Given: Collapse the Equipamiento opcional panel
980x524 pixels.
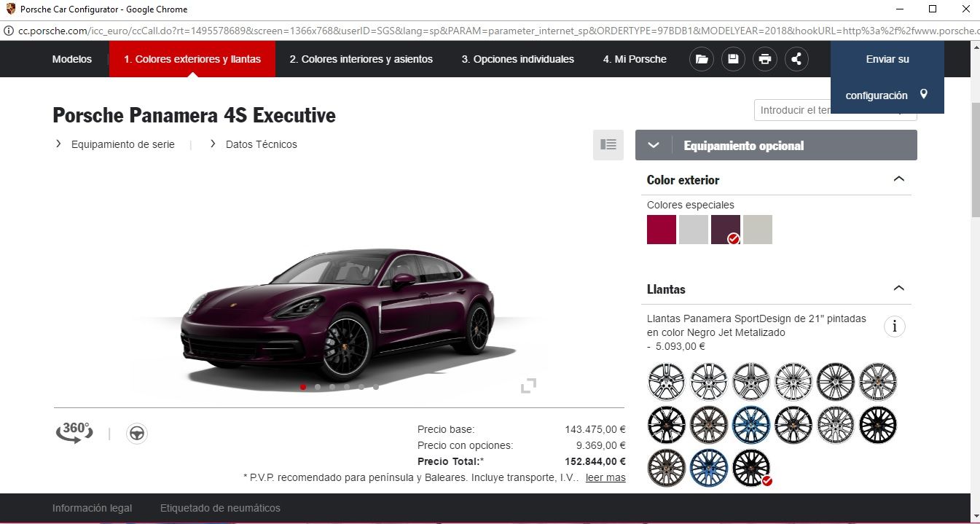Looking at the screenshot, I should point(654,145).
